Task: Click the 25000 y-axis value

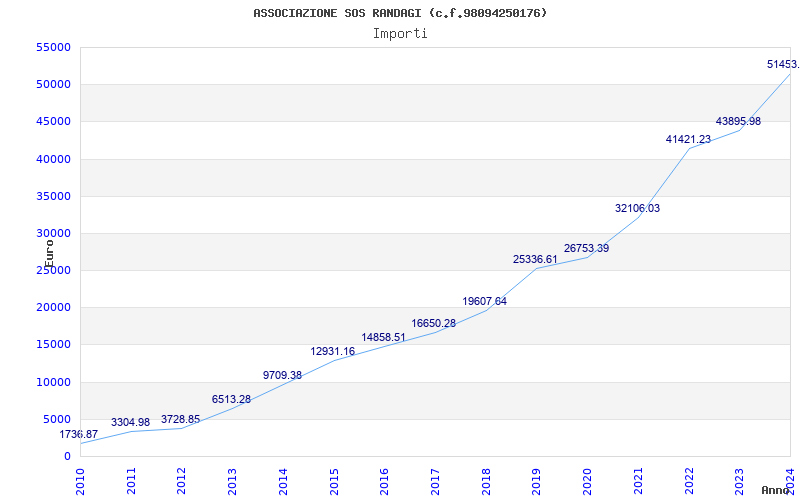Action: tap(54, 270)
